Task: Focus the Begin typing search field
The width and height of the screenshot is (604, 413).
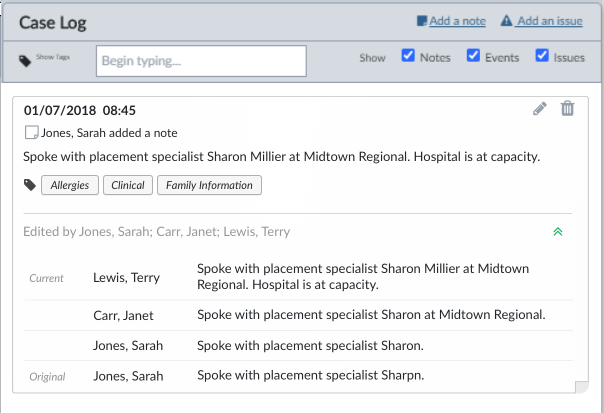Action: (x=201, y=61)
